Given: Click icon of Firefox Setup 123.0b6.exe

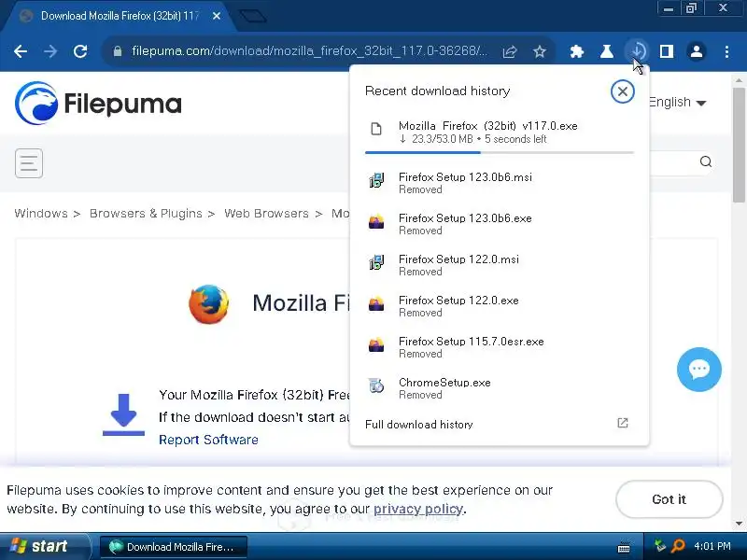Looking at the screenshot, I should coord(376,221).
